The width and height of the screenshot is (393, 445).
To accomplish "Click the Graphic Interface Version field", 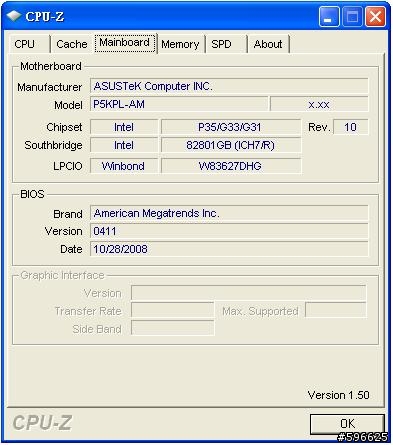I will [x=249, y=293].
